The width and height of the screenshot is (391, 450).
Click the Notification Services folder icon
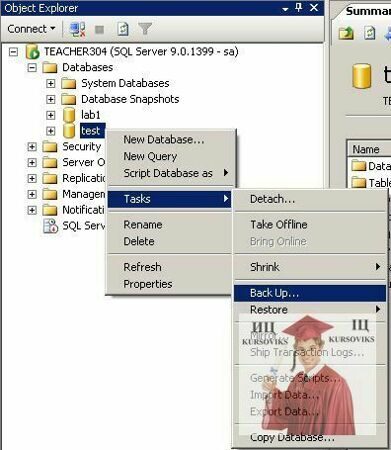pos(50,210)
